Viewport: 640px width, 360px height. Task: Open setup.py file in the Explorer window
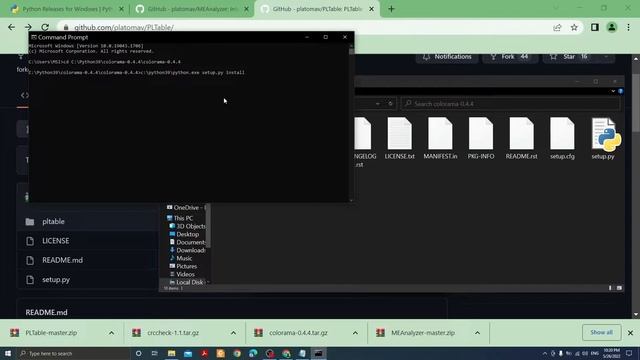click(603, 138)
